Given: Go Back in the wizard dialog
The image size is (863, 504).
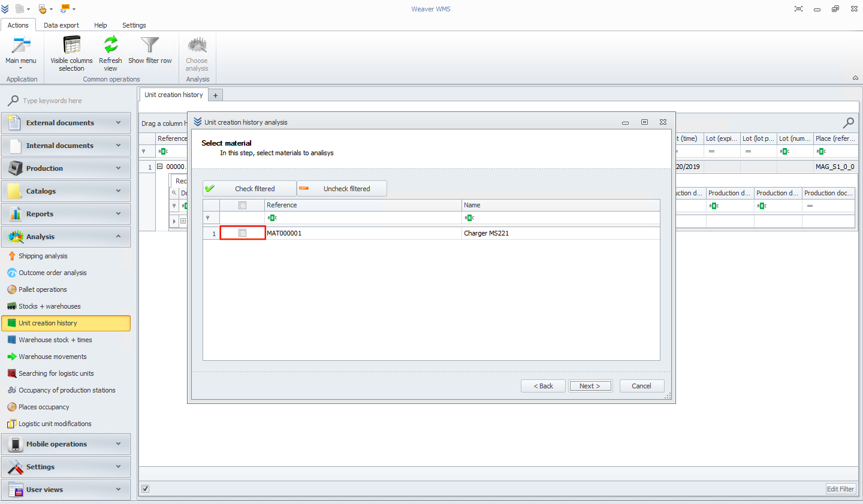Looking at the screenshot, I should pos(543,386).
